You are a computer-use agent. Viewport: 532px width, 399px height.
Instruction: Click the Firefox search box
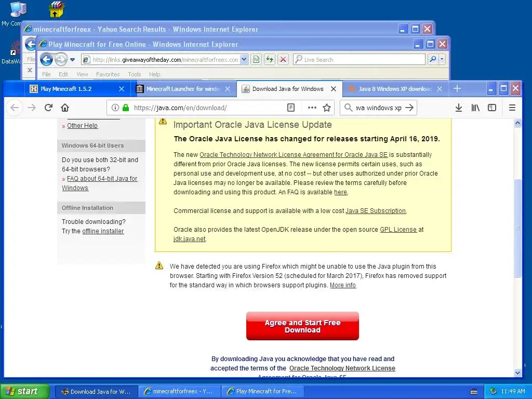coord(378,108)
